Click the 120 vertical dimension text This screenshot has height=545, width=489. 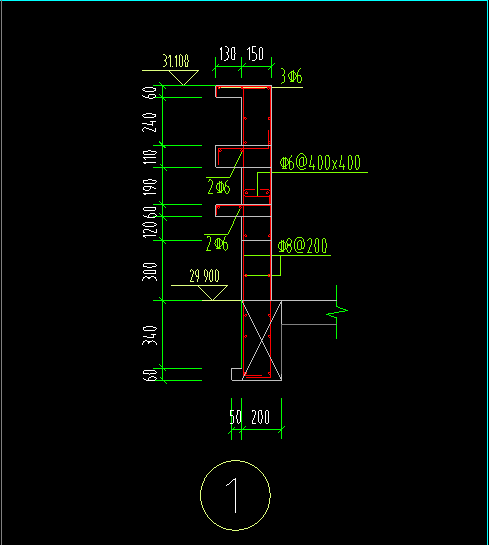point(150,229)
